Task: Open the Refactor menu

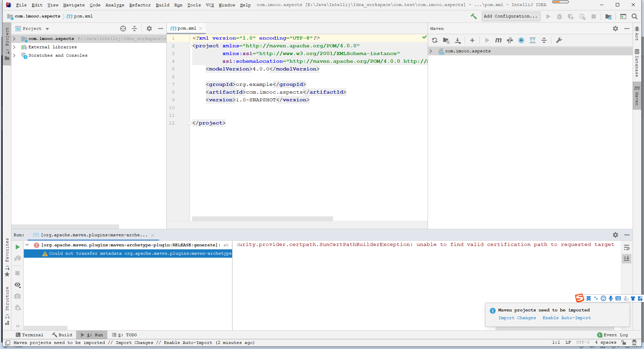Action: pos(140,5)
